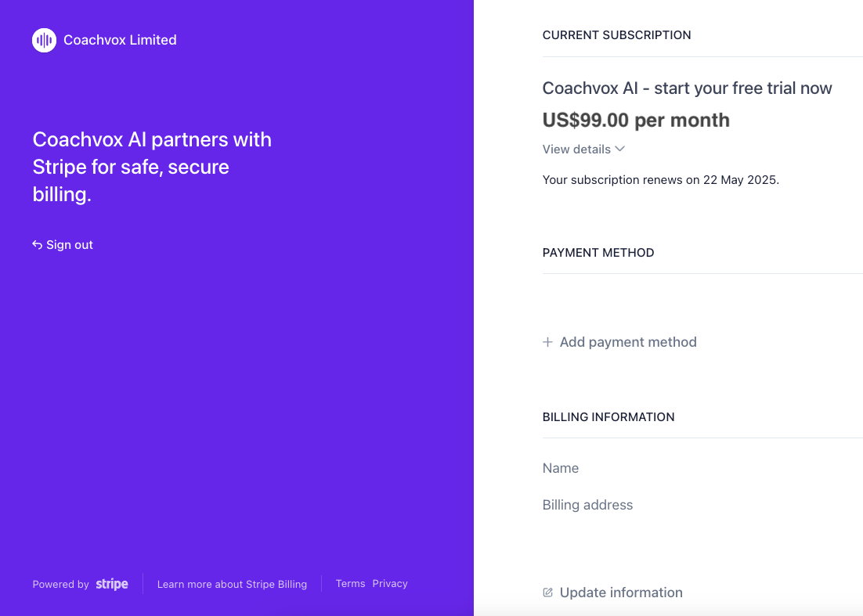Select the Update information link
Image resolution: width=863 pixels, height=616 pixels.
coord(621,593)
